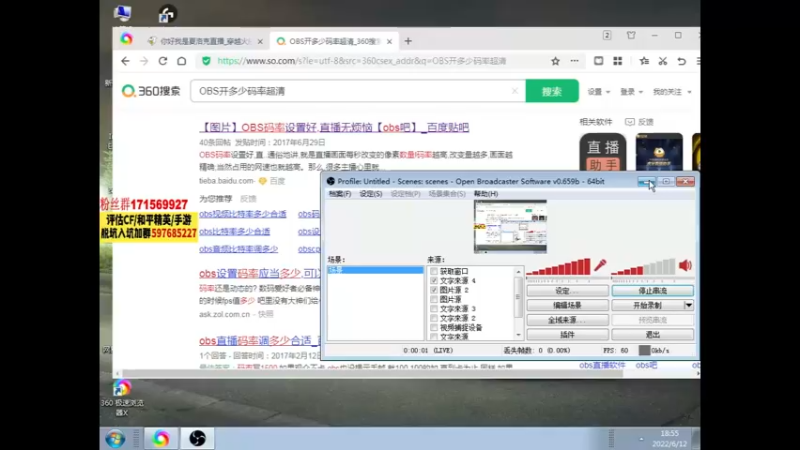Close the OBS码率 360搜索 tab
The width and height of the screenshot is (800, 450).
389,41
